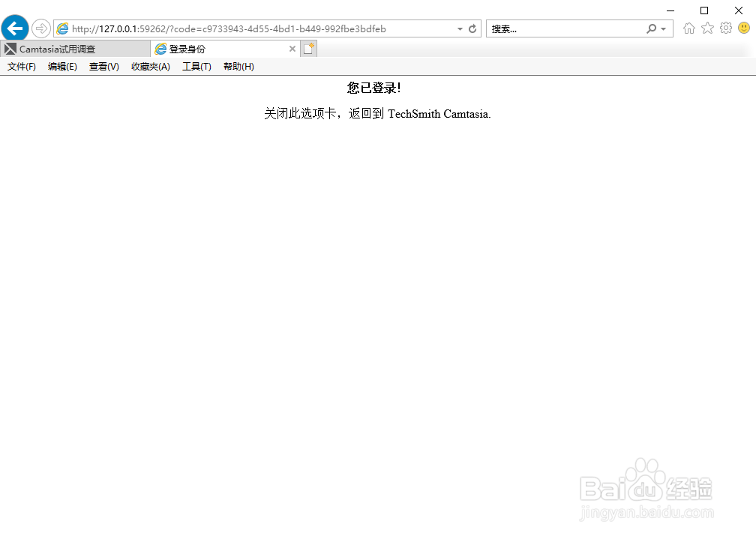756x539 pixels.
Task: Open the 编辑(E) menu
Action: click(x=63, y=67)
